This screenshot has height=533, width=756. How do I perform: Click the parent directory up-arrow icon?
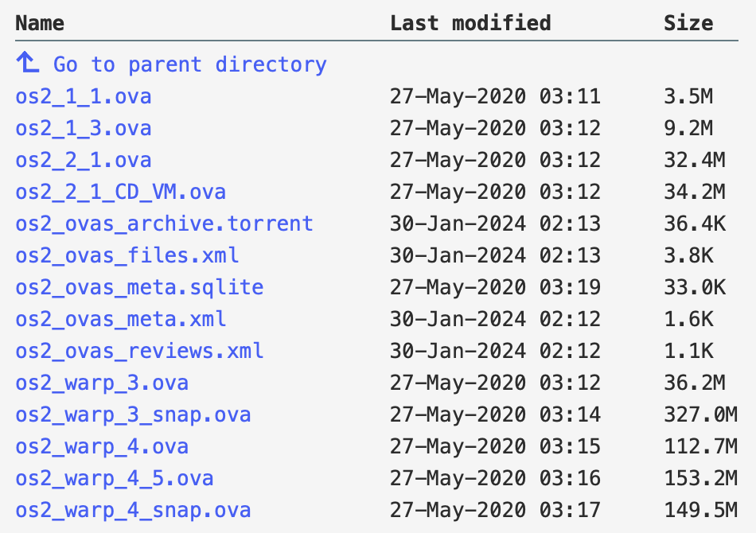click(26, 64)
